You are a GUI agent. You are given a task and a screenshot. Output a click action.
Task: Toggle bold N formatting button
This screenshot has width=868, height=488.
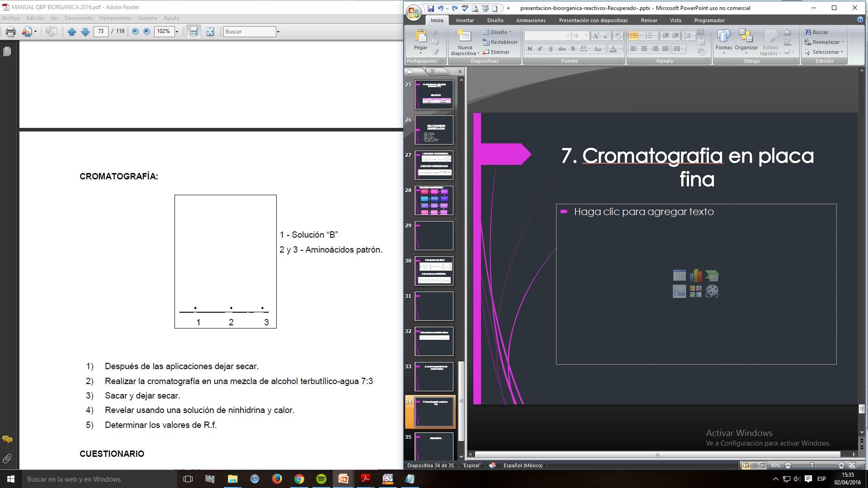coord(529,49)
